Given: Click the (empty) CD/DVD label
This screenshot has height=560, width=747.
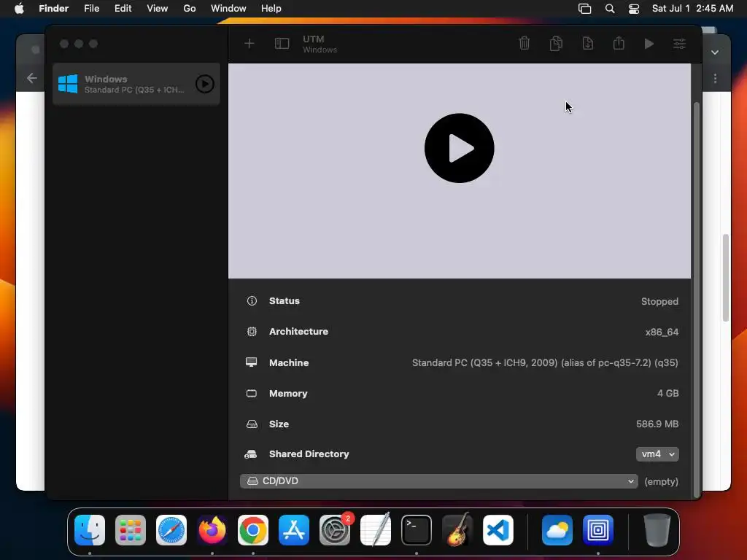Looking at the screenshot, I should 661,481.
